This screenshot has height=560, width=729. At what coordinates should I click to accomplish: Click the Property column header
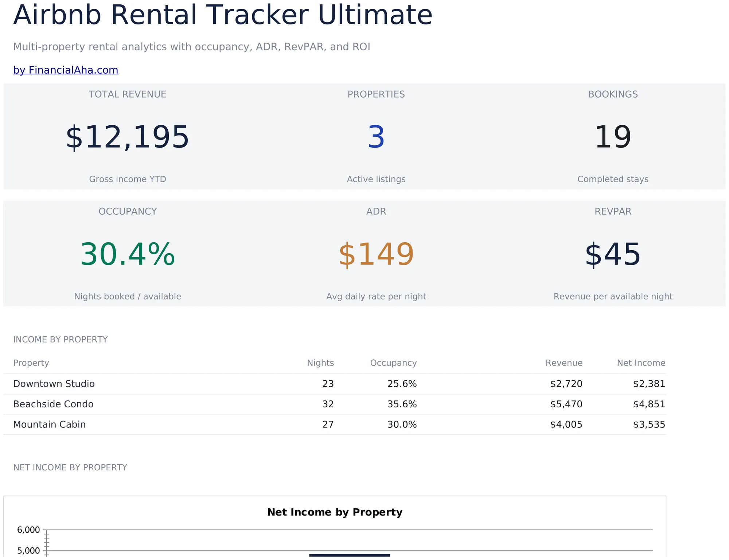pos(31,363)
